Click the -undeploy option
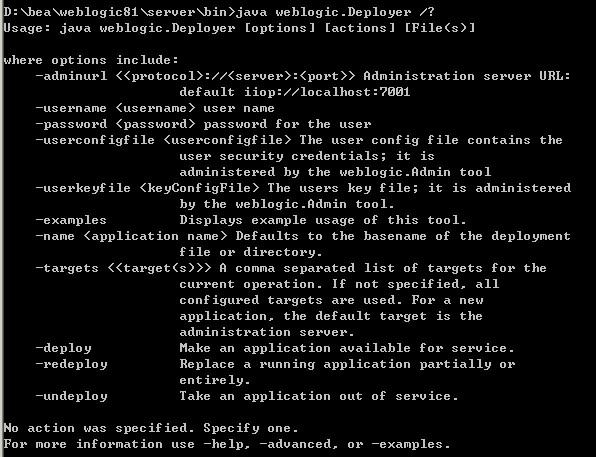 tap(71, 396)
